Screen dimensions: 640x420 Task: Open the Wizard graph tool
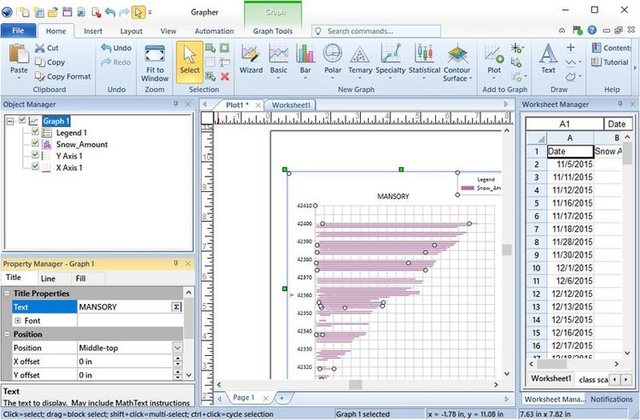coord(251,60)
